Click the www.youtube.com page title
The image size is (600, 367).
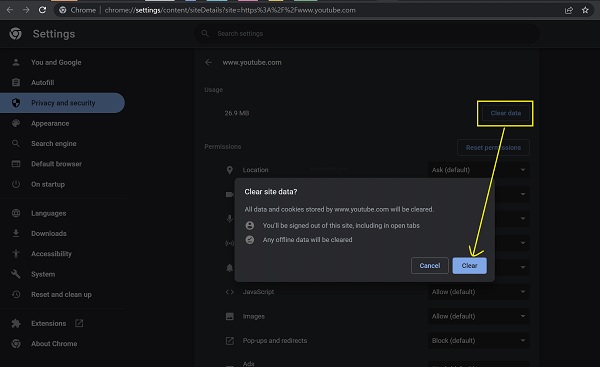pyautogui.click(x=252, y=62)
